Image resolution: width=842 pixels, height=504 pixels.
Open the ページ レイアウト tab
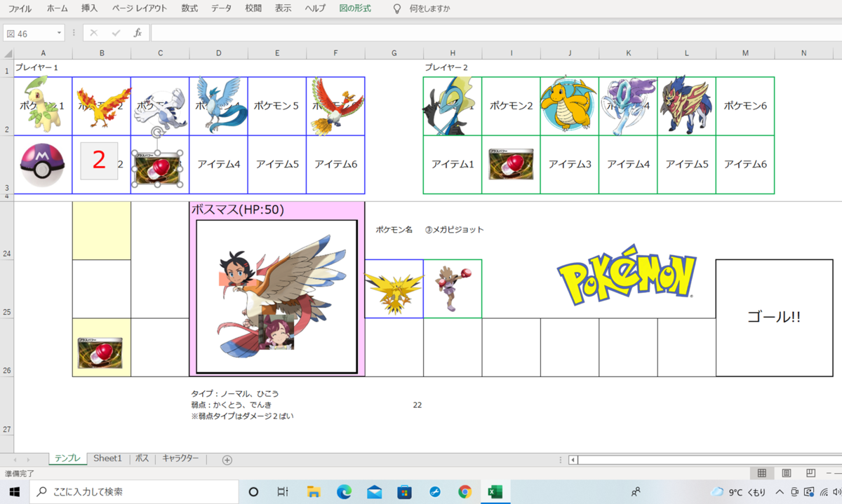[x=140, y=8]
